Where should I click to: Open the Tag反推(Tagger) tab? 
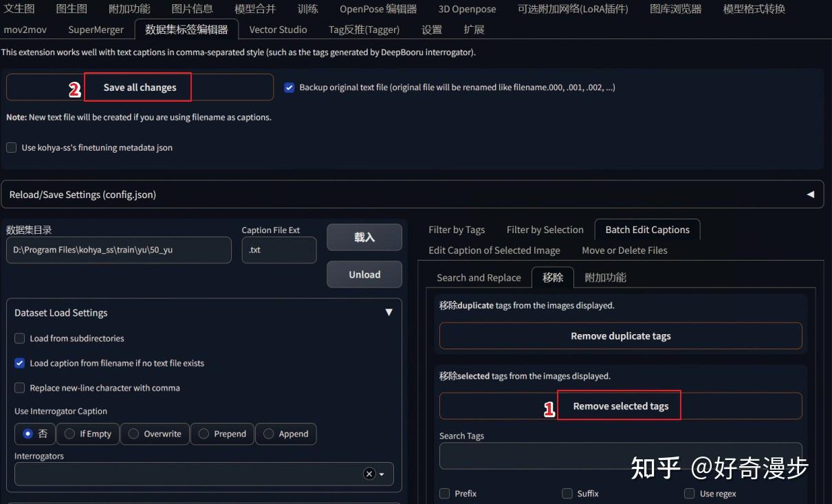(364, 30)
